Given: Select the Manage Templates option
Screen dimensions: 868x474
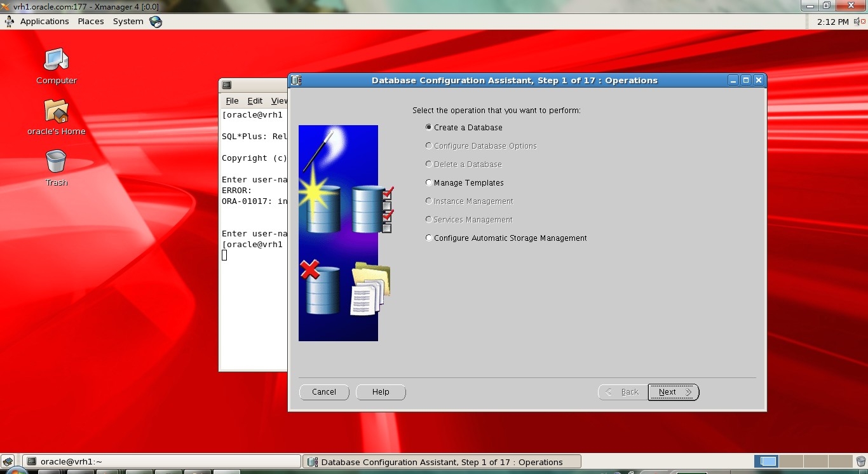Looking at the screenshot, I should (x=465, y=183).
